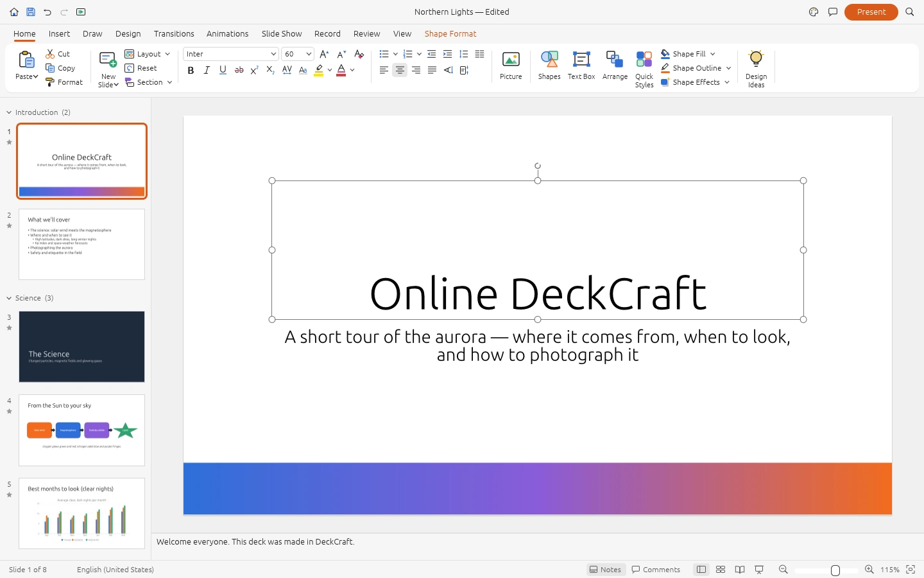Apply superscript formatting
This screenshot has width=924, height=578.
click(x=255, y=70)
